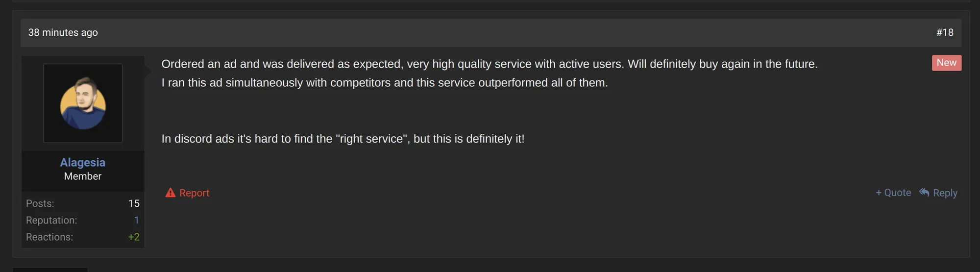Click the red New badge
This screenshot has height=272, width=980.
pos(946,63)
